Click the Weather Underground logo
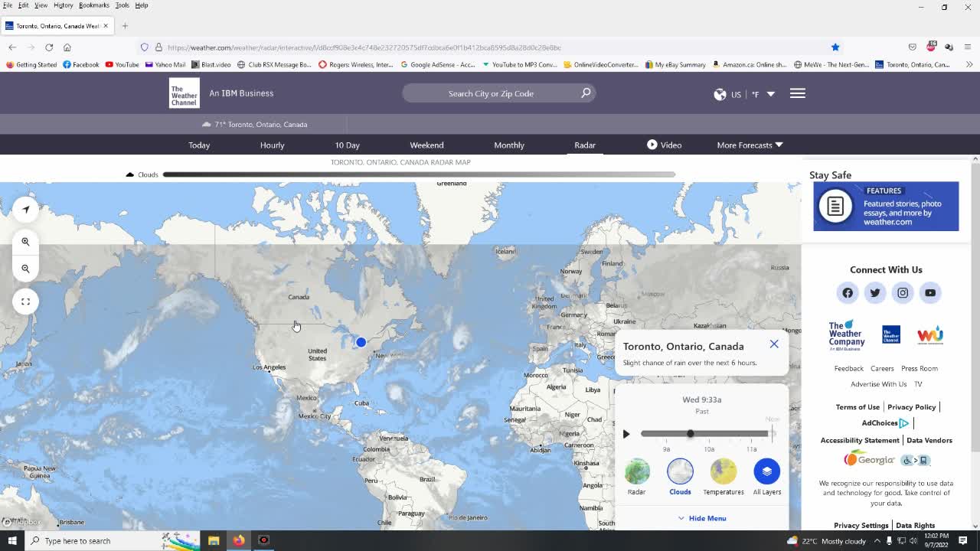 click(930, 335)
